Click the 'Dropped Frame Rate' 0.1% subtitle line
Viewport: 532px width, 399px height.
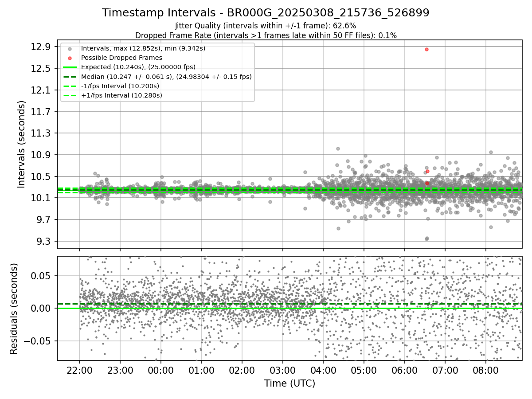(266, 35)
